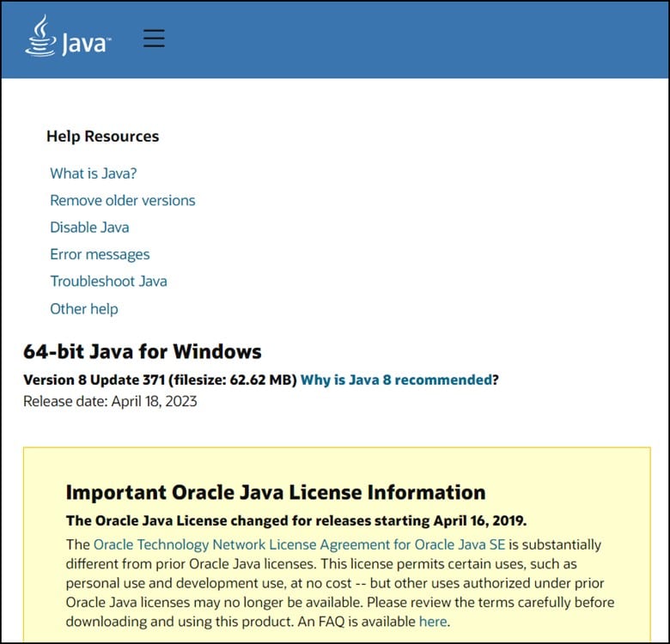
Task: Follow the "Why is Java 8 recommended" link
Action: pyautogui.click(x=396, y=380)
